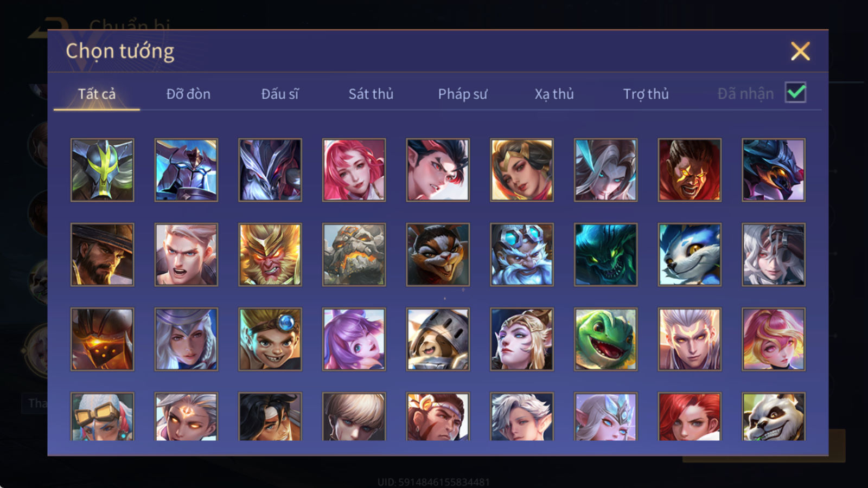Image resolution: width=868 pixels, height=488 pixels.
Task: Close the Chọn tướng dialog
Action: (800, 51)
